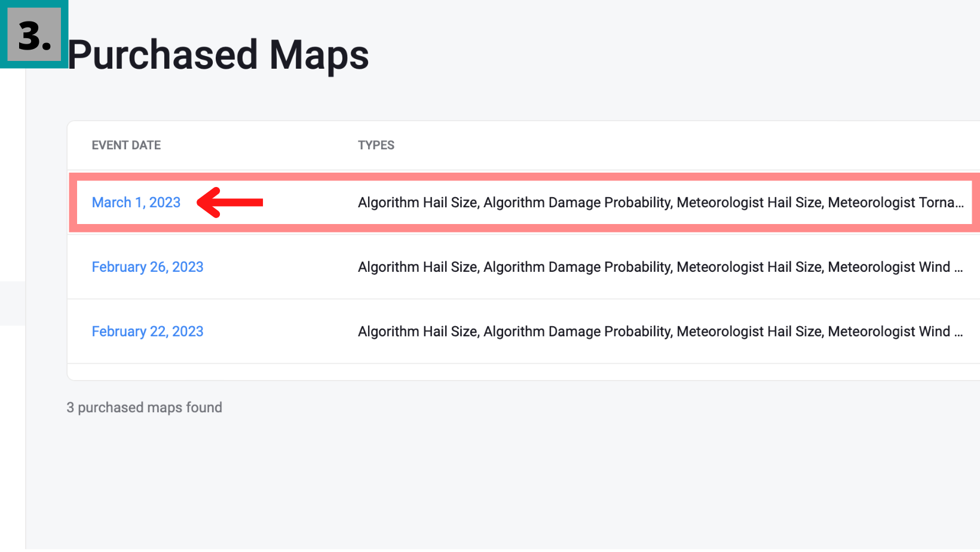980x552 pixels.
Task: Open the February 26, 2023 map link
Action: (148, 267)
